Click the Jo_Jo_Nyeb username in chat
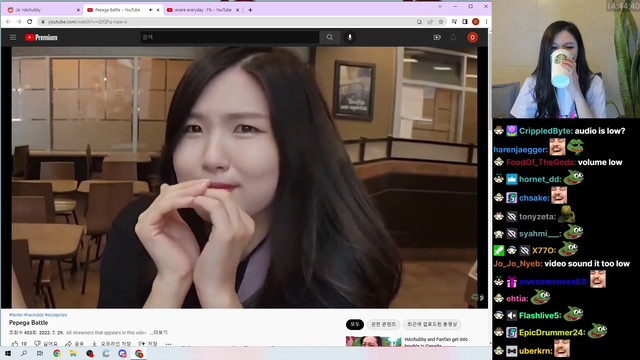640x360 pixels. click(x=518, y=264)
